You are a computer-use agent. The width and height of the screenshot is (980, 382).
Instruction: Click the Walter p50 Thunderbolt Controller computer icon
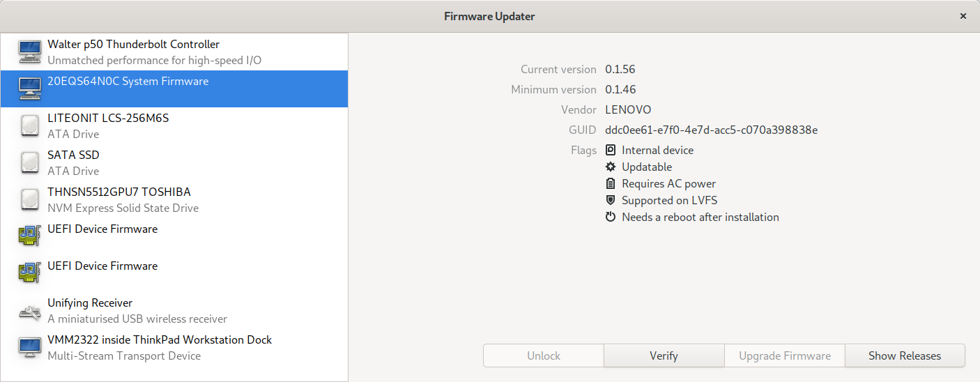point(29,52)
